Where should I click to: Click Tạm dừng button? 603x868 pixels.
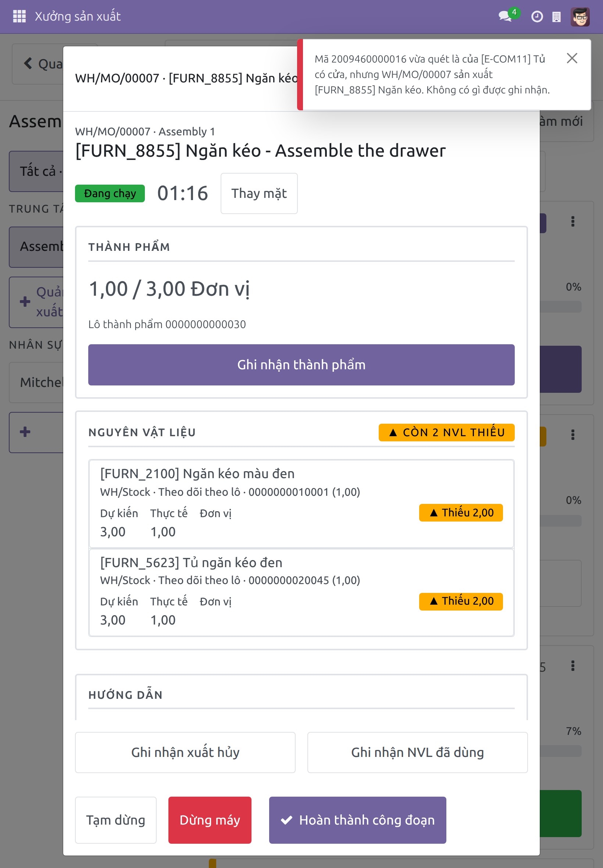click(115, 820)
